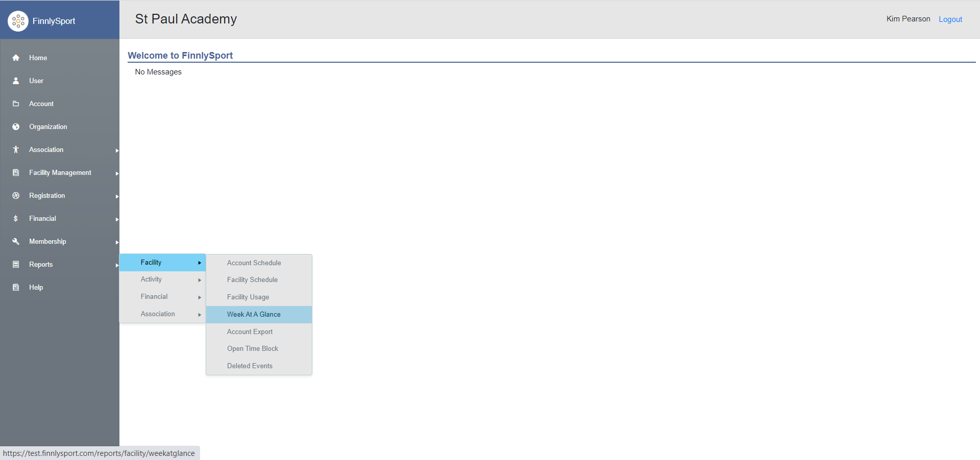This screenshot has width=980, height=460.
Task: Open the Facility Usage report
Action: tap(259, 297)
